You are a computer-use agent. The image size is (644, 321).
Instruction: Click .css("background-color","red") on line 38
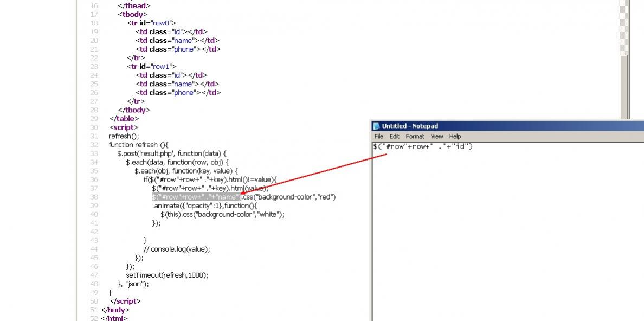coord(288,197)
